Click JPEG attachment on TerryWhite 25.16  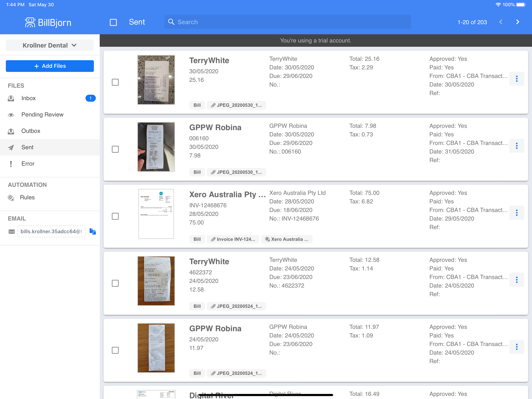pyautogui.click(x=236, y=105)
